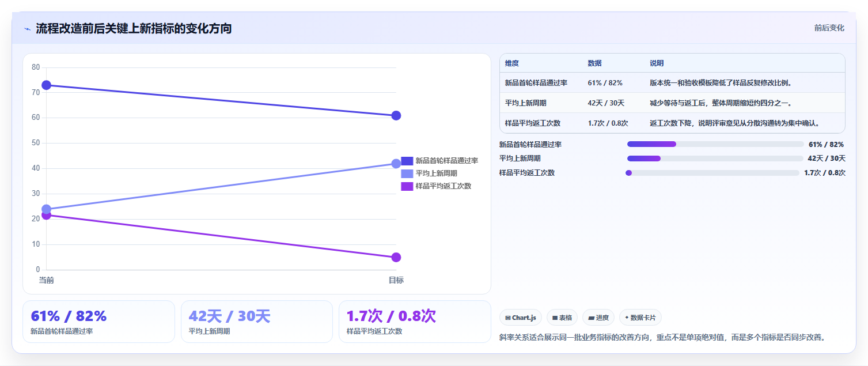This screenshot has width=868, height=366.
Task: Click the 新品首轮样品通过率 progress bar
Action: (x=715, y=144)
